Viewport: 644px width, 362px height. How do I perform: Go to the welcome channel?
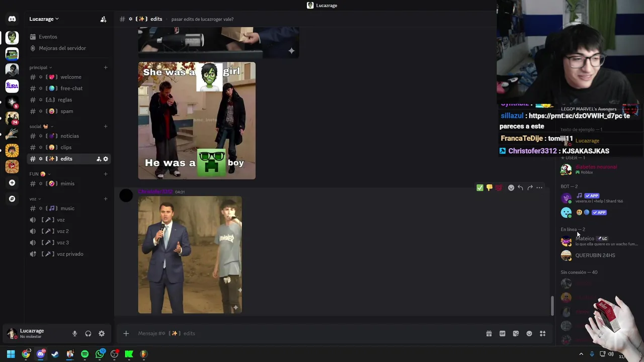click(x=68, y=77)
